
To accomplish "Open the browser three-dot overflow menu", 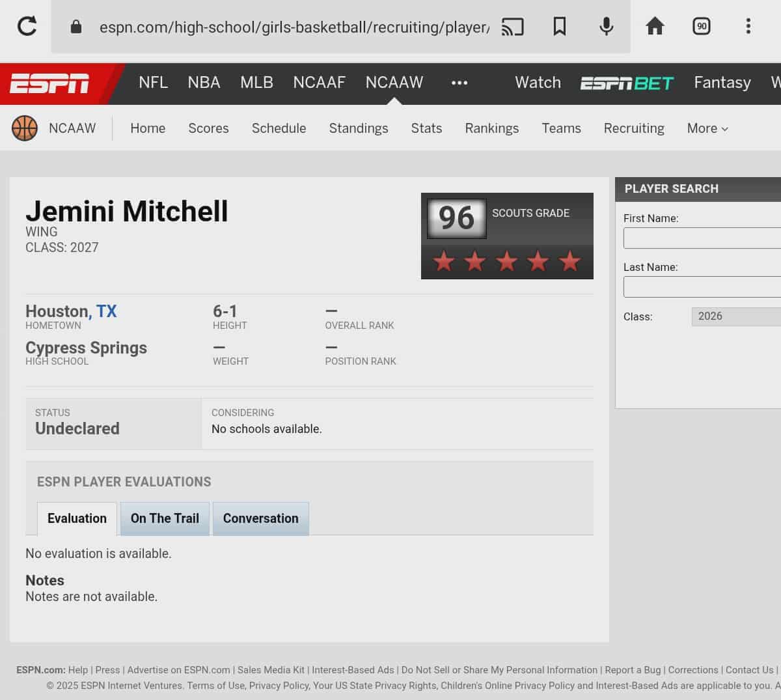I will pos(748,27).
